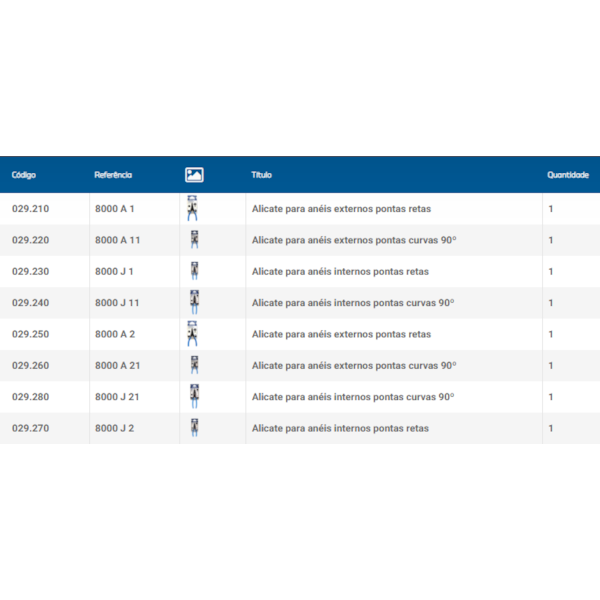View product image in 8000 J 11 row

(194, 302)
